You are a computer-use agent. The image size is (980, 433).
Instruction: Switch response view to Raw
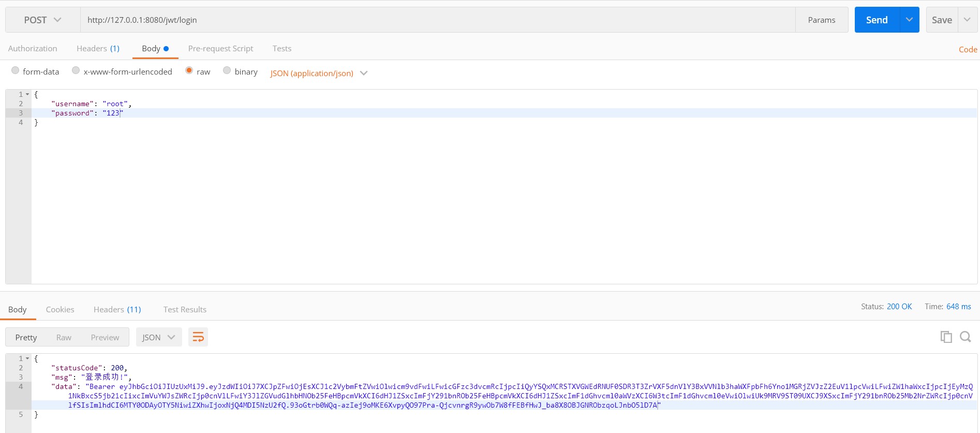coord(64,337)
